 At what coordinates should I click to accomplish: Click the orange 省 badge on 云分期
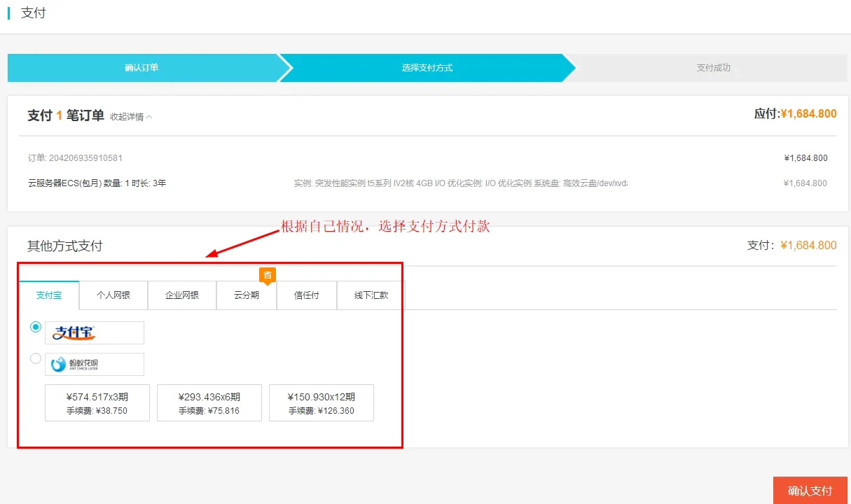(x=267, y=275)
